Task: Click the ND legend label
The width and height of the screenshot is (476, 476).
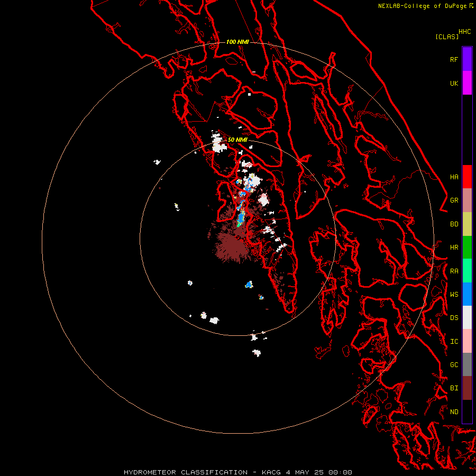Action: click(x=454, y=412)
